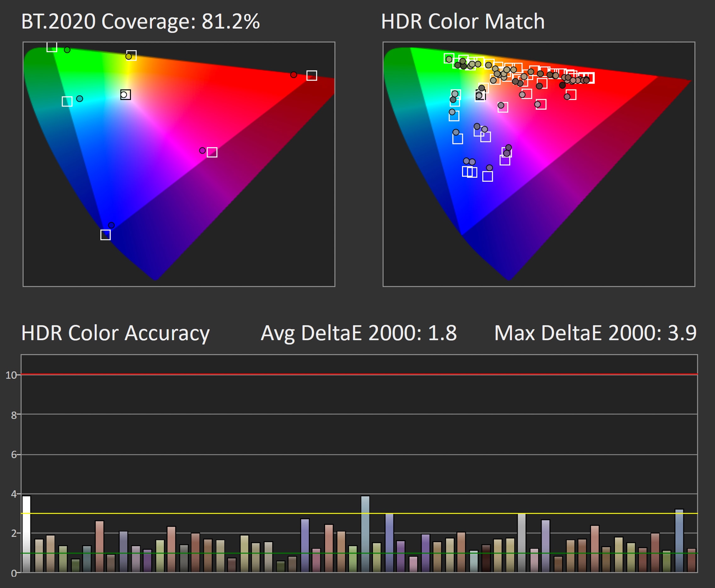
Task: Click the '8' y-axis label
Action: pos(14,415)
